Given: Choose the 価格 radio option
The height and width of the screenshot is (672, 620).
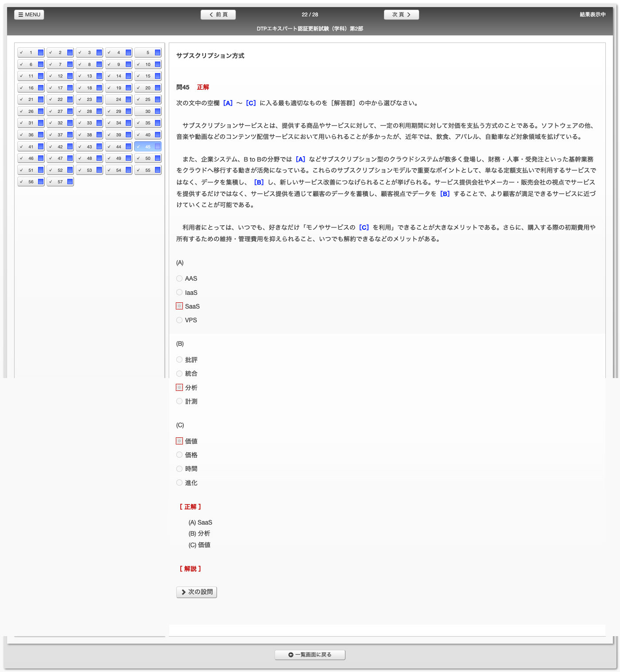Looking at the screenshot, I should 179,455.
